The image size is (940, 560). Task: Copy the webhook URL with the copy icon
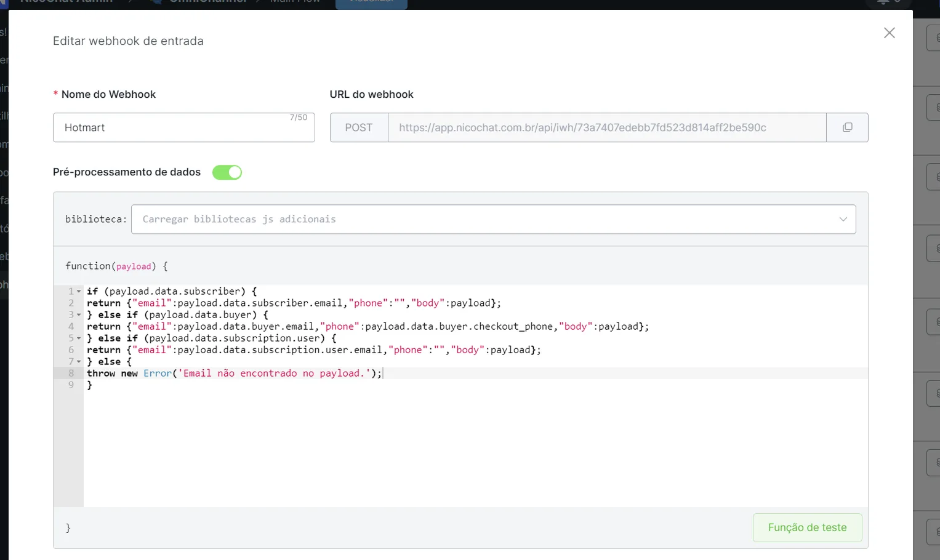pyautogui.click(x=847, y=127)
